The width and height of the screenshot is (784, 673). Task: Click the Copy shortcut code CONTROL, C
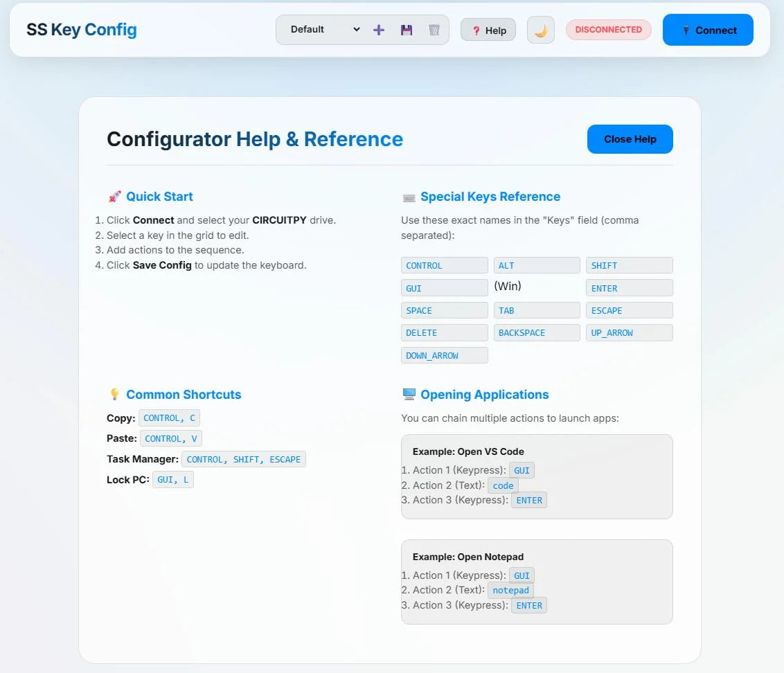[x=170, y=418]
